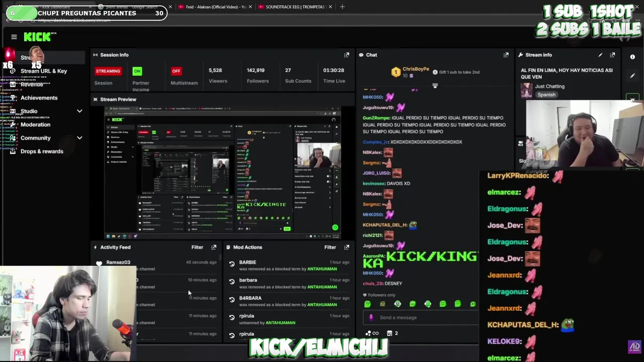Open Drops & rewards sidebar item
Viewport: 644px width, 362px height.
coord(42,151)
